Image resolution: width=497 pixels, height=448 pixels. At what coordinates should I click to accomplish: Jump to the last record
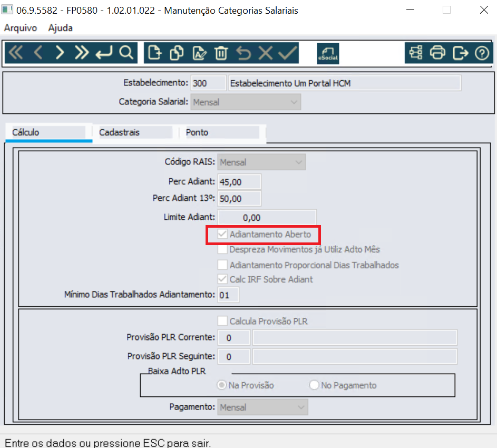(x=82, y=53)
